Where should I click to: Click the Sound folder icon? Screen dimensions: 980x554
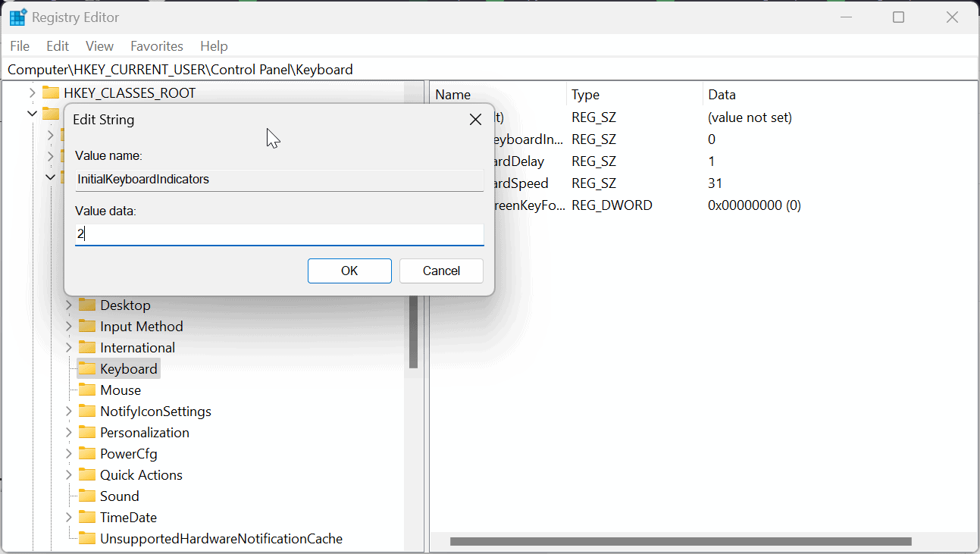(x=87, y=496)
